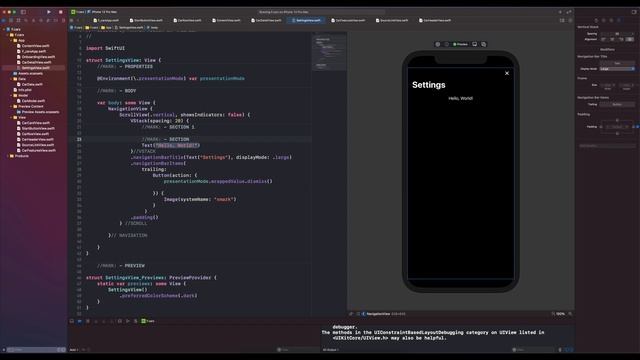Click the preview-on-device icon in canvas
This screenshot has width=640, height=360.
click(475, 44)
